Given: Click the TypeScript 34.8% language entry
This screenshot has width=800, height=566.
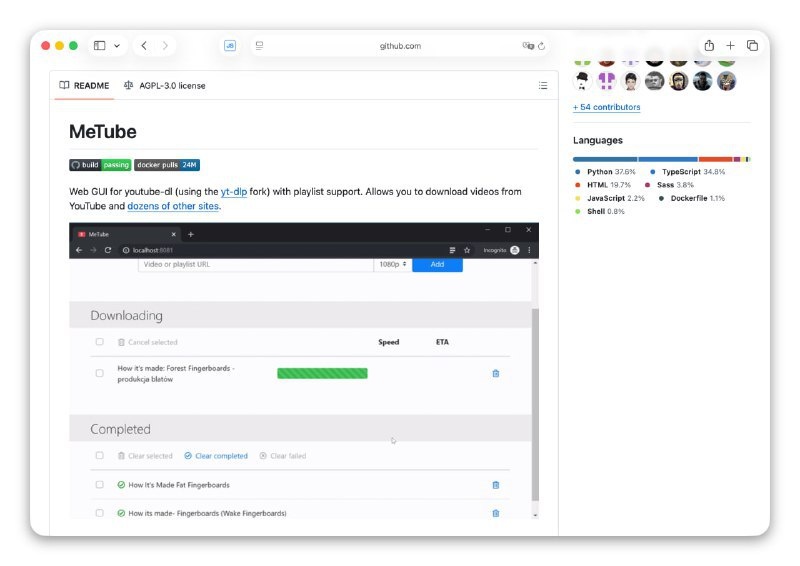Looking at the screenshot, I should [x=687, y=172].
